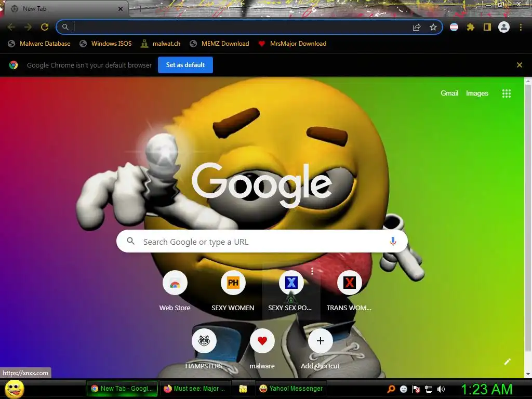The width and height of the screenshot is (532, 399).
Task: Switch to New Tab - Google taskbar item
Action: pyautogui.click(x=123, y=389)
